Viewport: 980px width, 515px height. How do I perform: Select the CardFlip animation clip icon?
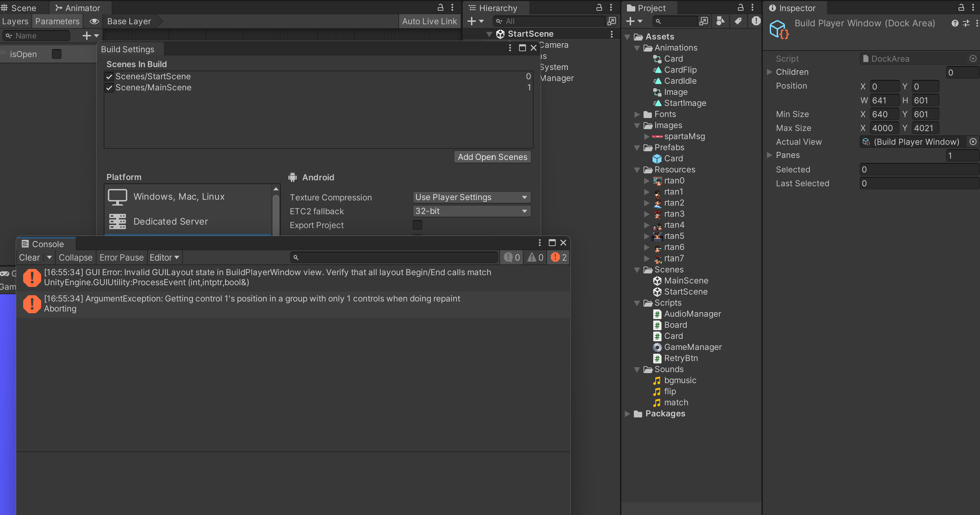point(657,70)
